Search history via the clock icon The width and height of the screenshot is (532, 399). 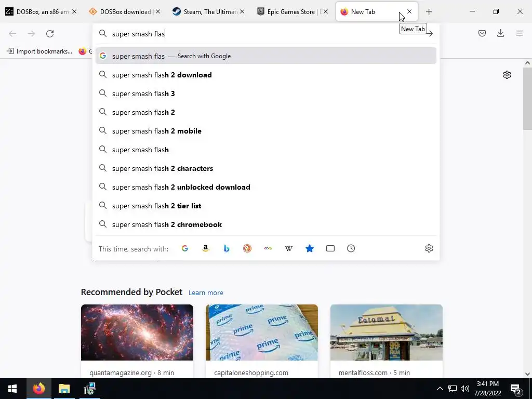point(351,249)
